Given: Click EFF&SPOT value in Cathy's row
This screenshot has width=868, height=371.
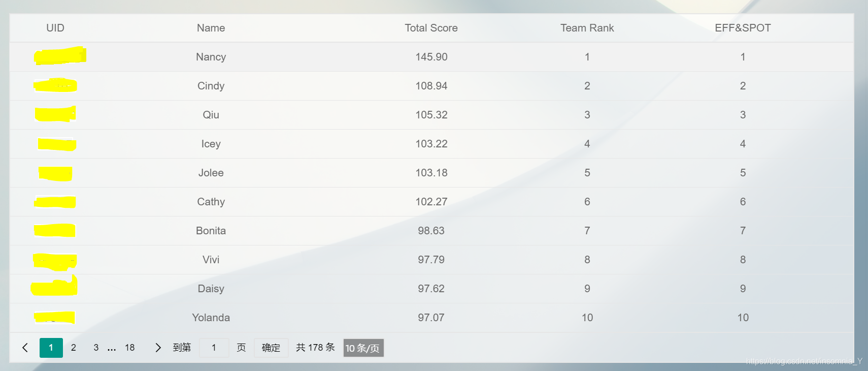Looking at the screenshot, I should click(x=743, y=202).
